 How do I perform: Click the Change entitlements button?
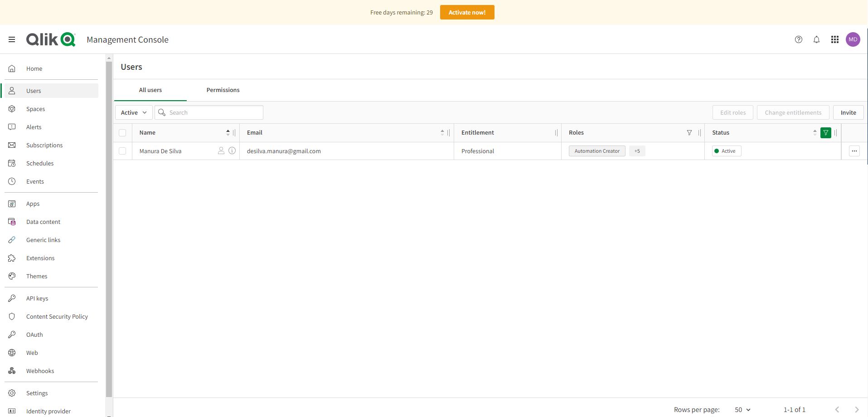[x=793, y=112]
